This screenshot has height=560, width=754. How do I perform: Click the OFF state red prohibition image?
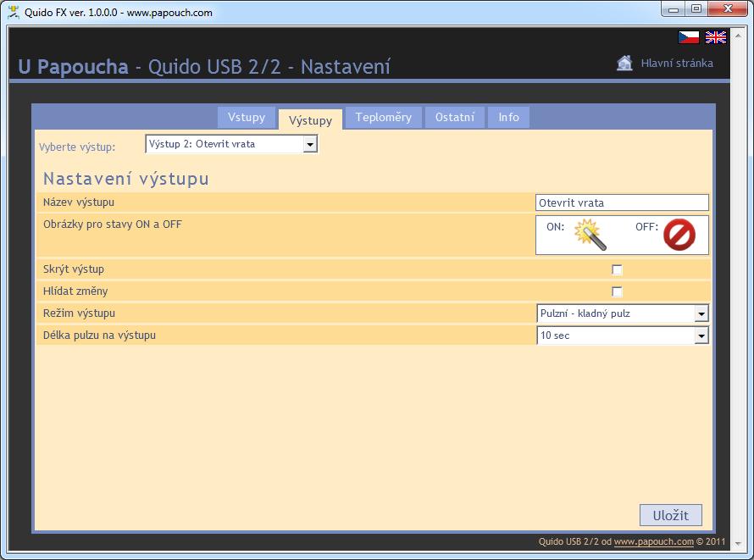click(679, 235)
